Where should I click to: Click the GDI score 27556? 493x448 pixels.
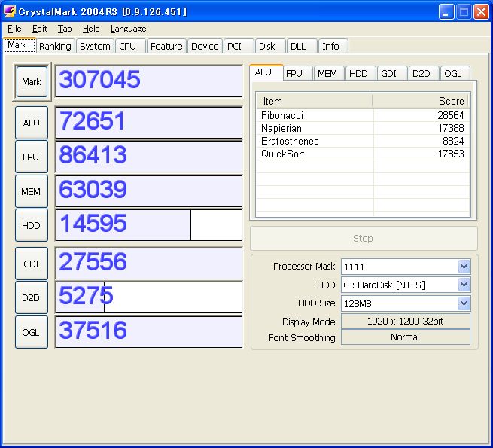149,264
